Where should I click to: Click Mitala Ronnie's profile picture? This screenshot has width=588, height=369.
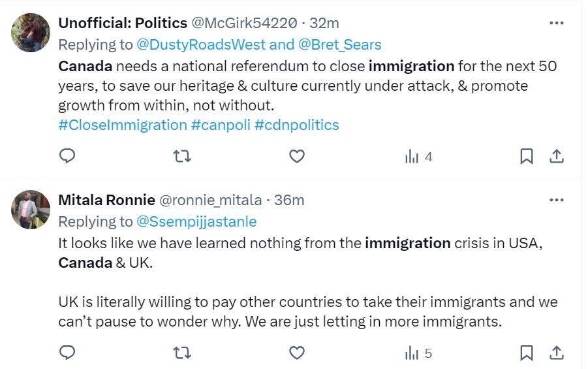pyautogui.click(x=31, y=209)
